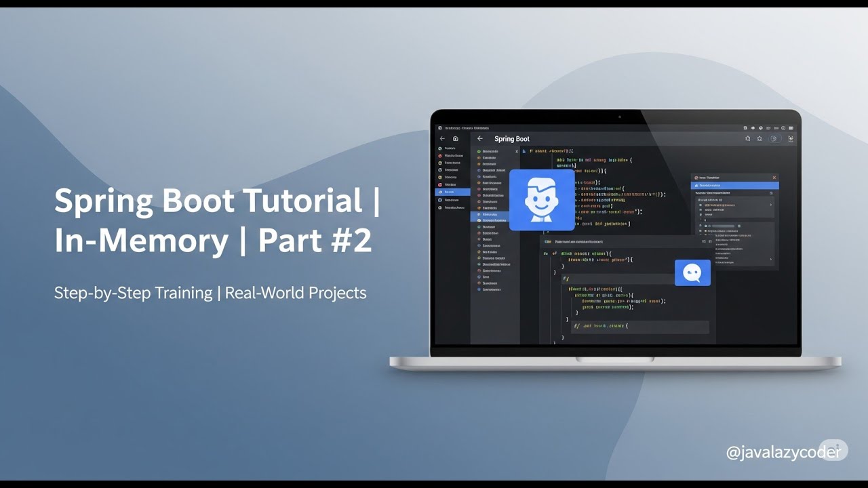Click the robot icon at toolbar's right end
The width and height of the screenshot is (868, 488).
coord(791,139)
